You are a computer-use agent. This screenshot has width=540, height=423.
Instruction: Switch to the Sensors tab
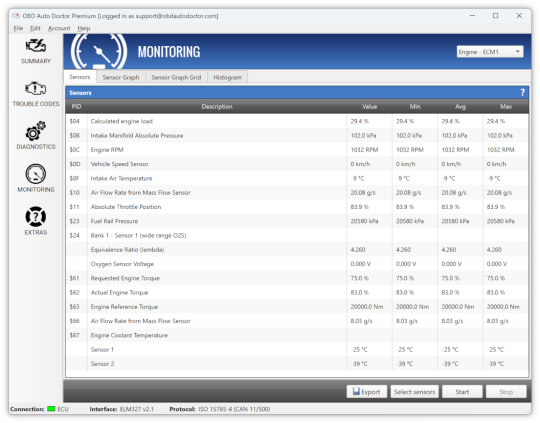pos(80,77)
